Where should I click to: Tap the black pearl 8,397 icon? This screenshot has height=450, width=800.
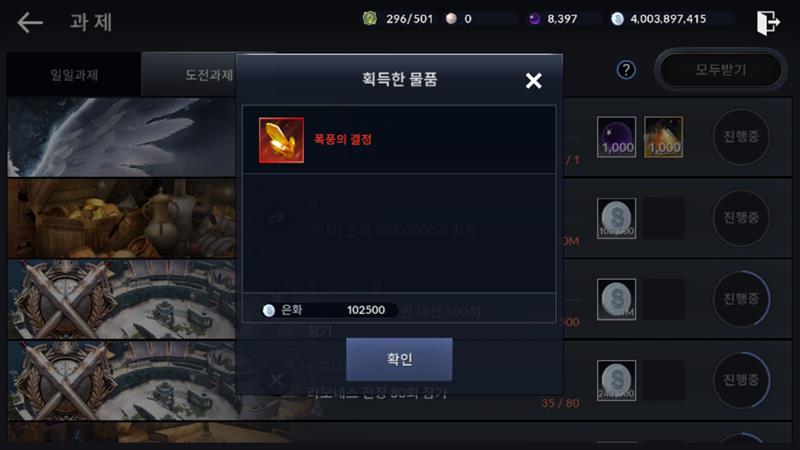click(534, 19)
